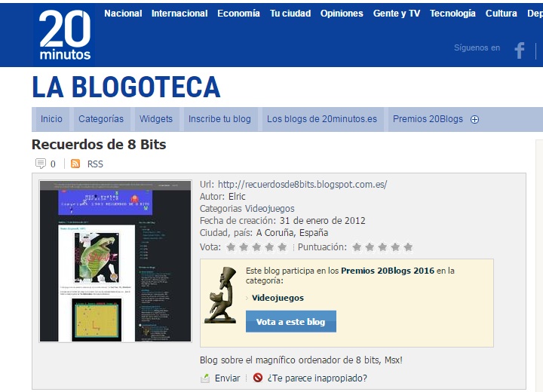Open Gente y TV section
Viewport: 543px width, 392px height.
tap(397, 14)
